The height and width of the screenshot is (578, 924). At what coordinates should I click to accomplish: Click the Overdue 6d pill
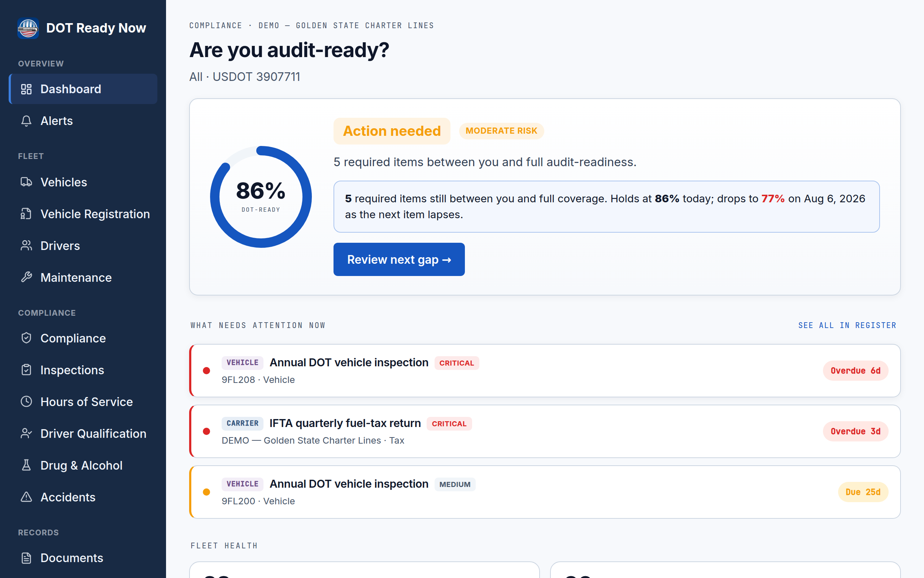coord(855,370)
